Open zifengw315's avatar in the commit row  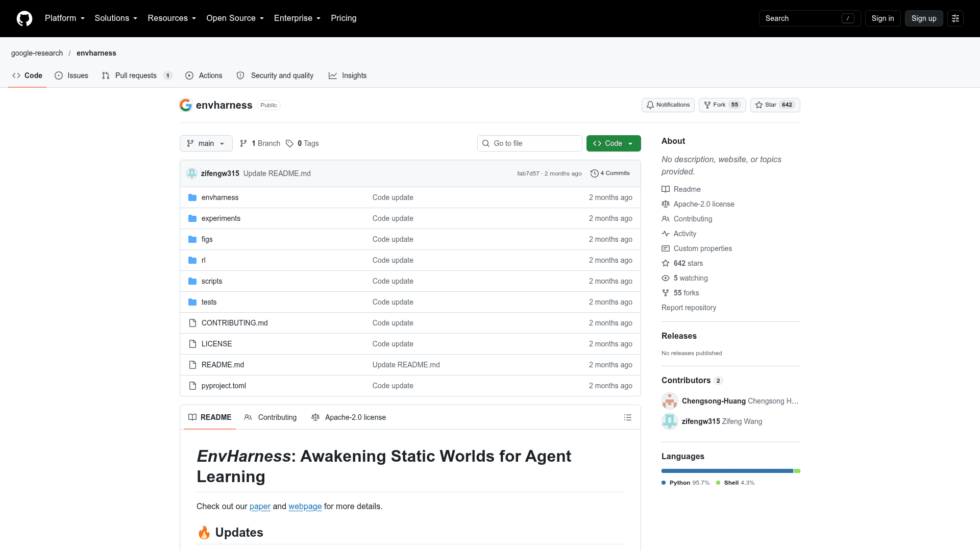pyautogui.click(x=192, y=173)
